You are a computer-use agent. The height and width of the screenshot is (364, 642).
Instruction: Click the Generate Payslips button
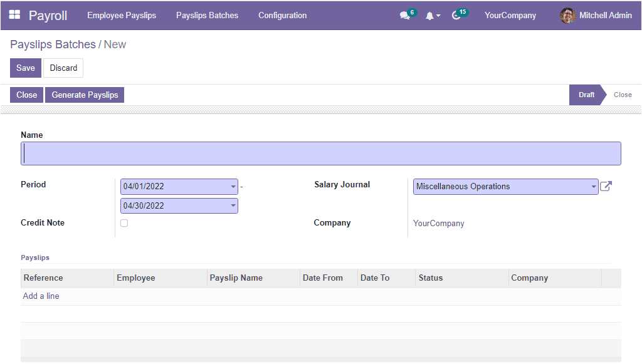[x=85, y=95]
